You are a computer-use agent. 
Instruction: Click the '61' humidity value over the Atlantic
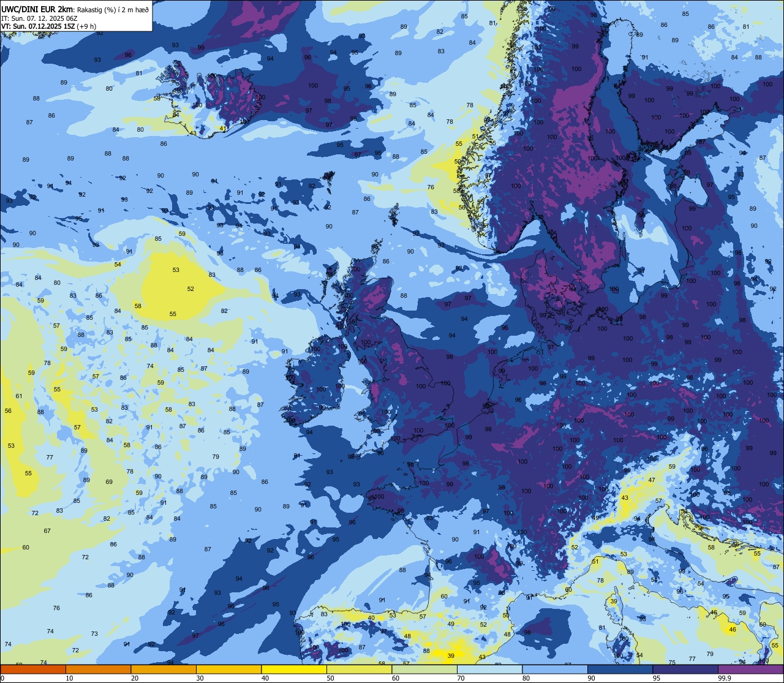(x=19, y=396)
